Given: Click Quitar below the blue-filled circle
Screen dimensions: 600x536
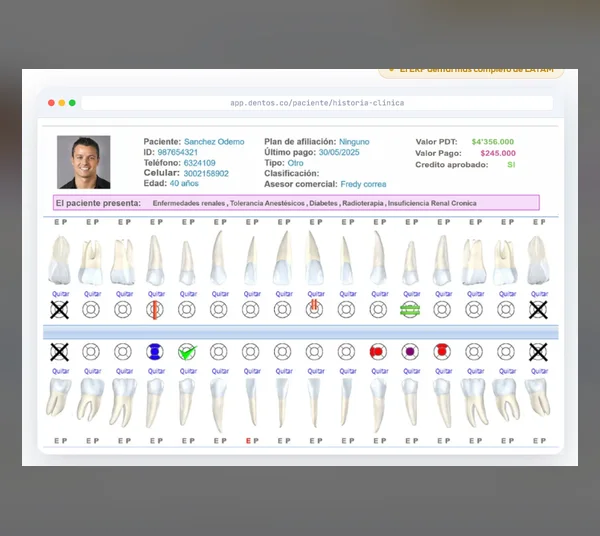Looking at the screenshot, I should (x=156, y=371).
